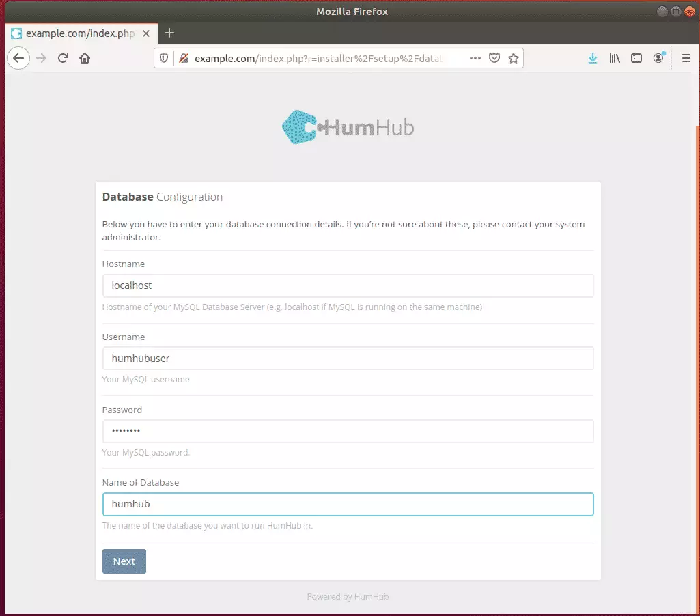Open the Library bookmarks and history

(x=614, y=58)
